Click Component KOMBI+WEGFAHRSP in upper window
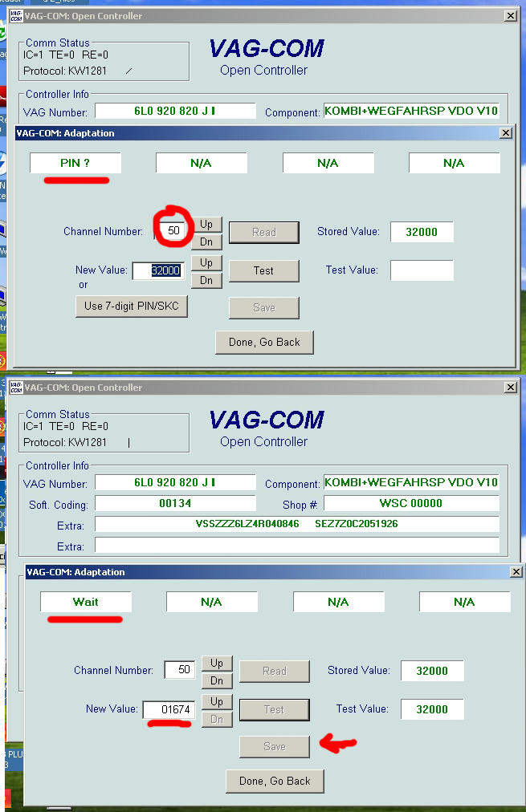 click(411, 111)
